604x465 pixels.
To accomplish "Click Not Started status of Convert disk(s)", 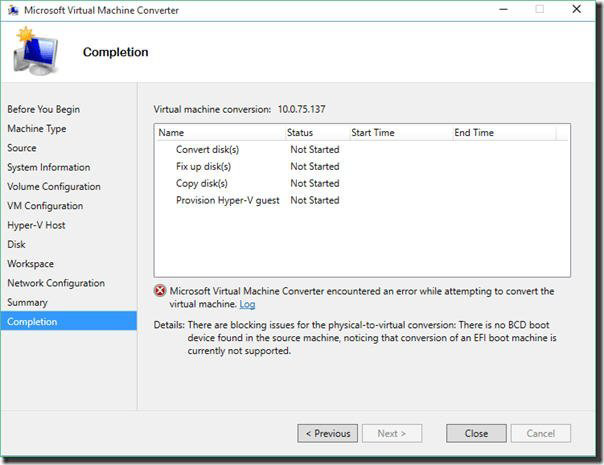I will click(315, 149).
